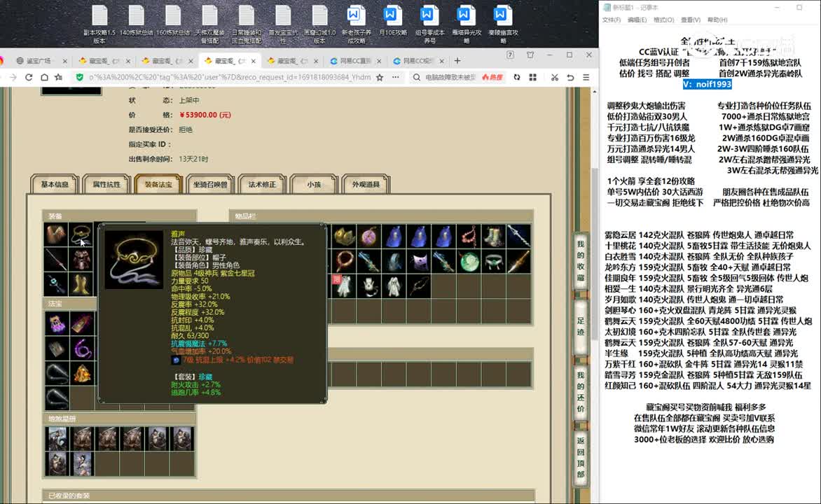
Task: Close the active 藏宝阁 browser tab
Action: click(254, 61)
